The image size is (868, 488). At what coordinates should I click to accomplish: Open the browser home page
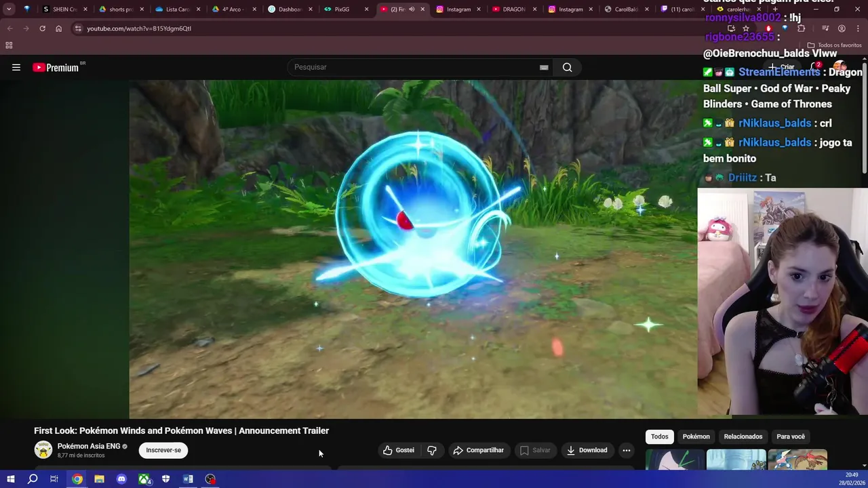click(58, 28)
